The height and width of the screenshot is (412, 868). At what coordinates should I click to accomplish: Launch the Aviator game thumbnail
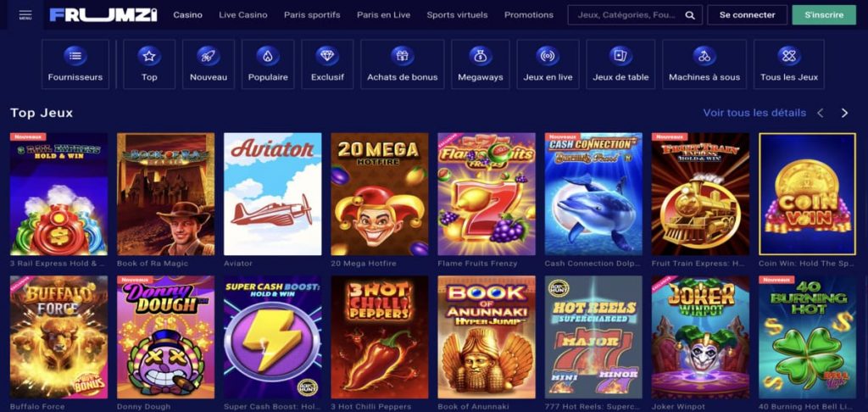[272, 194]
